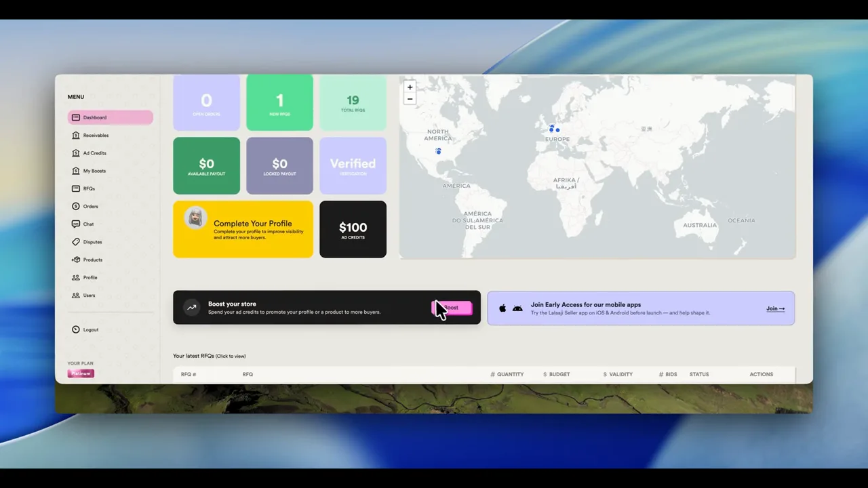Click the $100 Ad Credits tile
868x488 pixels.
click(x=353, y=229)
